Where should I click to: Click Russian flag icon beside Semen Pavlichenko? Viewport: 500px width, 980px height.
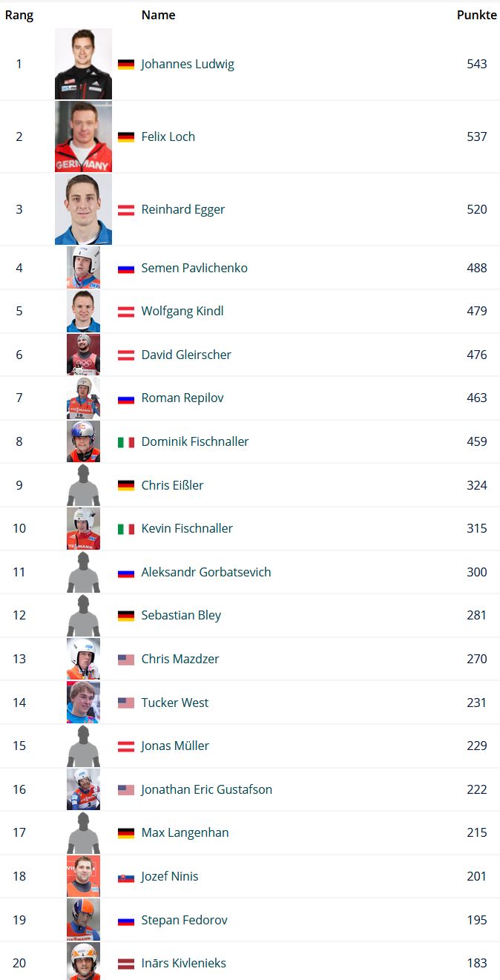[126, 269]
